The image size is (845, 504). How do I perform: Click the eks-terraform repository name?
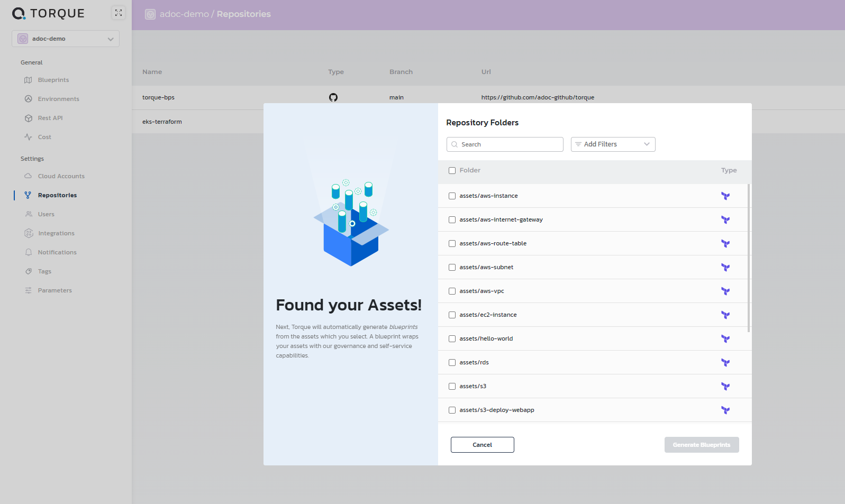162,122
